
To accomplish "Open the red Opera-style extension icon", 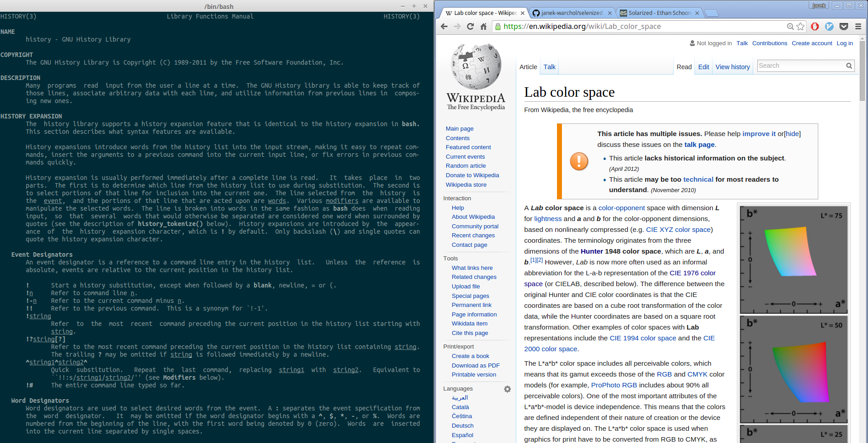I will click(815, 27).
